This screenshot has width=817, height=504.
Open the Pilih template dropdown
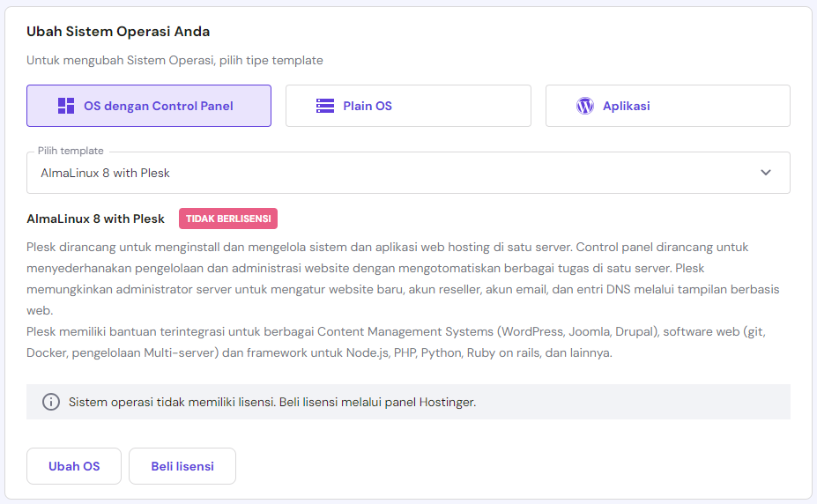pyautogui.click(x=408, y=173)
